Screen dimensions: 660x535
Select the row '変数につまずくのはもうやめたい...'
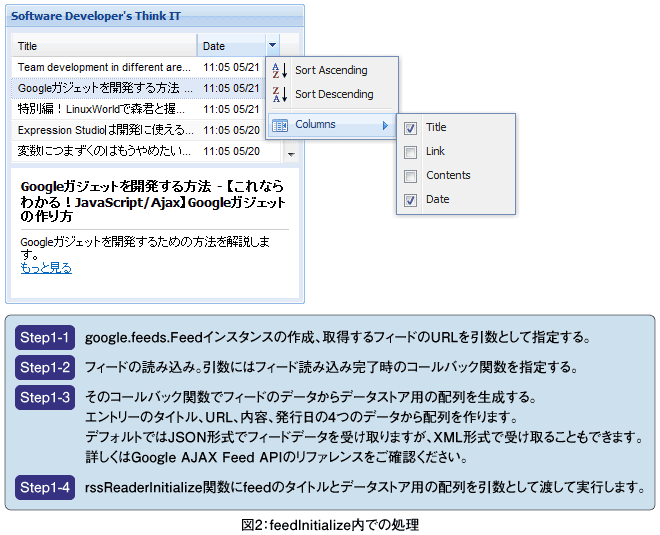click(x=146, y=151)
